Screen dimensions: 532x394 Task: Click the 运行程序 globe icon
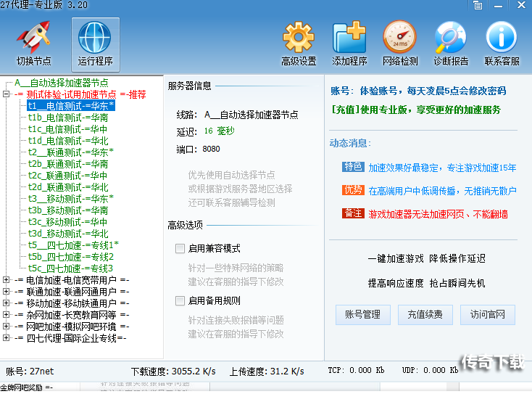[x=95, y=37]
